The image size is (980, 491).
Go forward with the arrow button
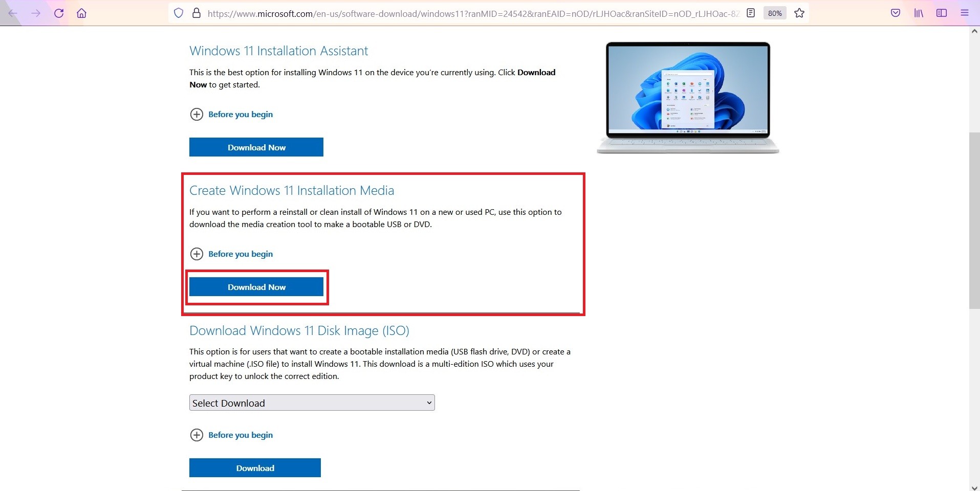coord(36,13)
